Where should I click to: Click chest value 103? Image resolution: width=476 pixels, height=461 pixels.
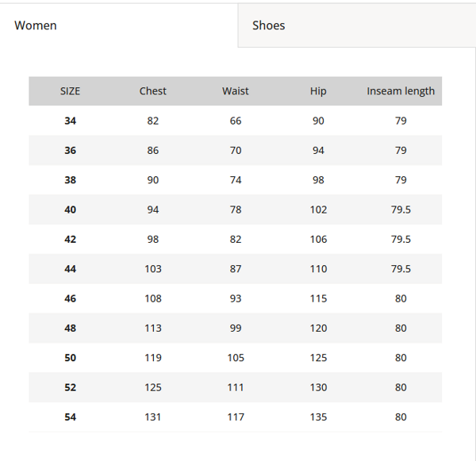[x=152, y=269]
